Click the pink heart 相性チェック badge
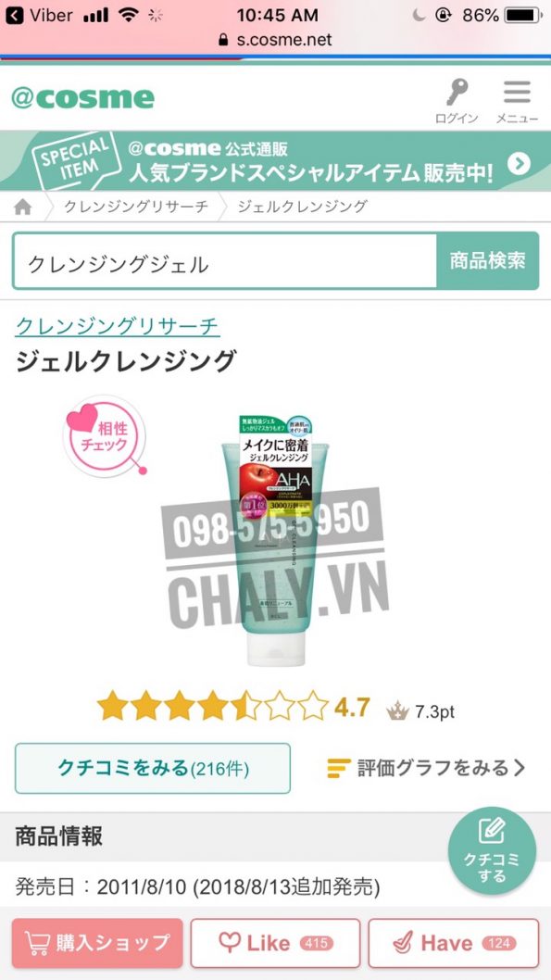The height and width of the screenshot is (980, 551). [105, 436]
